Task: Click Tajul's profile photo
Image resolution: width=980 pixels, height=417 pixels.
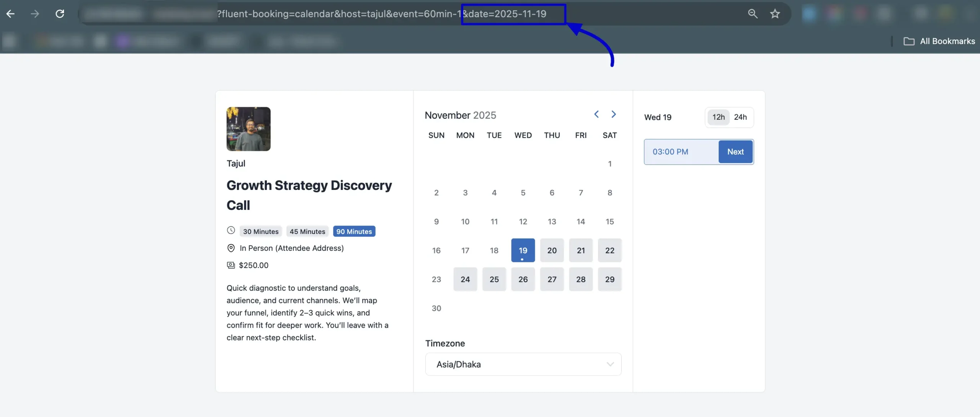Action: click(x=248, y=129)
